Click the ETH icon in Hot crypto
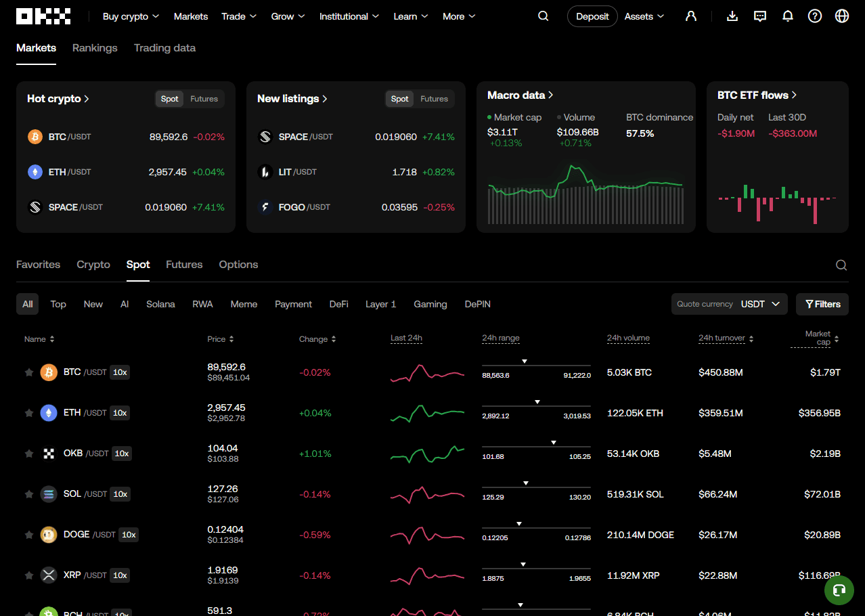Screen dimensions: 865x616 tap(35, 172)
